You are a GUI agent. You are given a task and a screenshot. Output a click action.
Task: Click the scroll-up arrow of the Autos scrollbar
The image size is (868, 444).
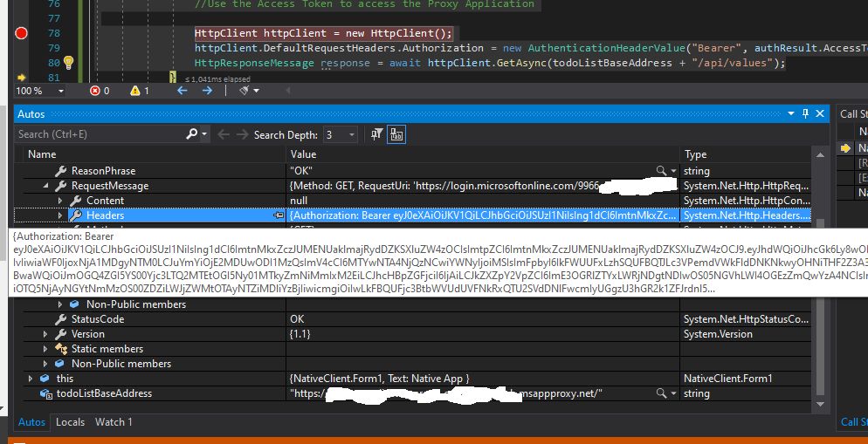tap(820, 154)
